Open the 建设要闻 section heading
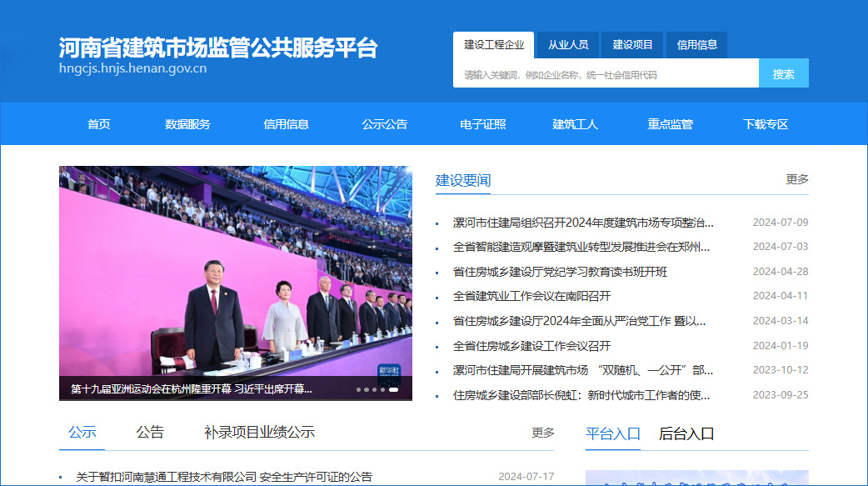The width and height of the screenshot is (868, 486). click(463, 180)
